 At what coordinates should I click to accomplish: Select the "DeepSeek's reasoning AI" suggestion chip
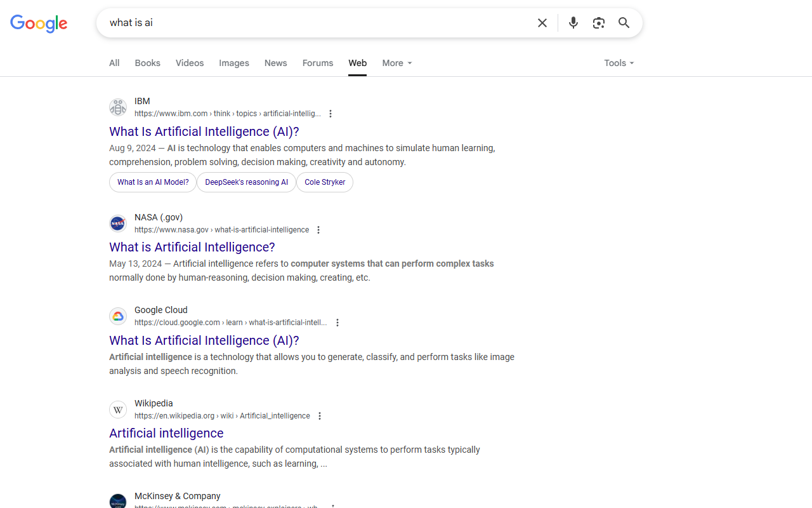click(246, 182)
